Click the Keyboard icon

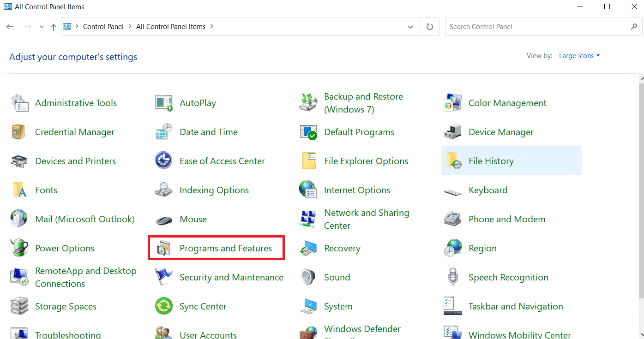coord(453,191)
